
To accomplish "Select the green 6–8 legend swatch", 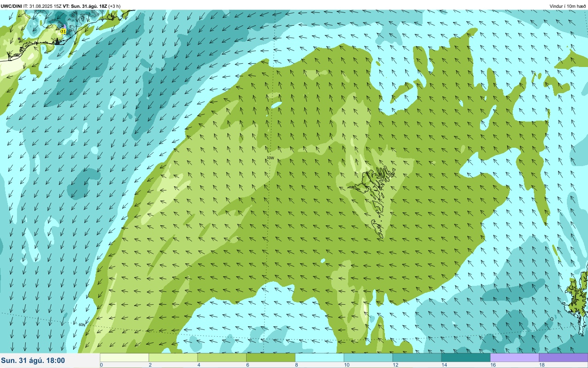I will point(271,357).
